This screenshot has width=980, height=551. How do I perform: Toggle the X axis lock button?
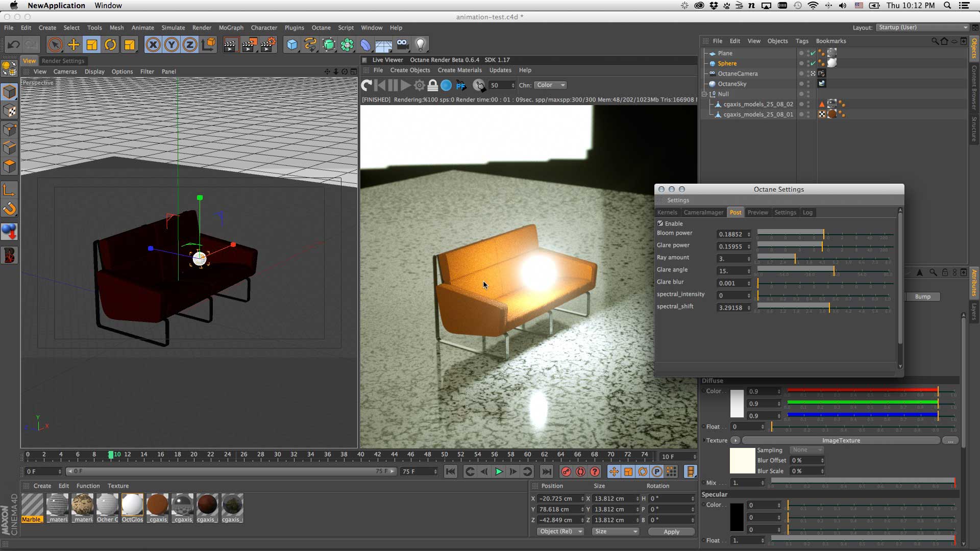[x=153, y=45]
